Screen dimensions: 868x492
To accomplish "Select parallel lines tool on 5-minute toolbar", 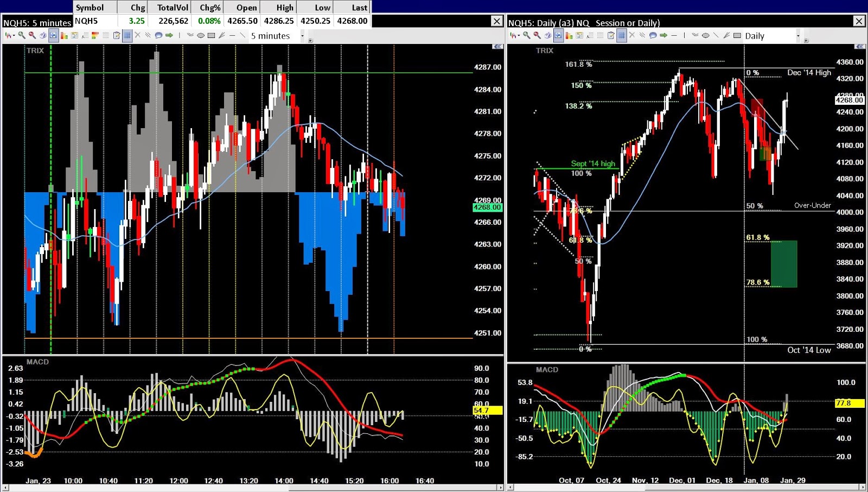I will tap(148, 35).
